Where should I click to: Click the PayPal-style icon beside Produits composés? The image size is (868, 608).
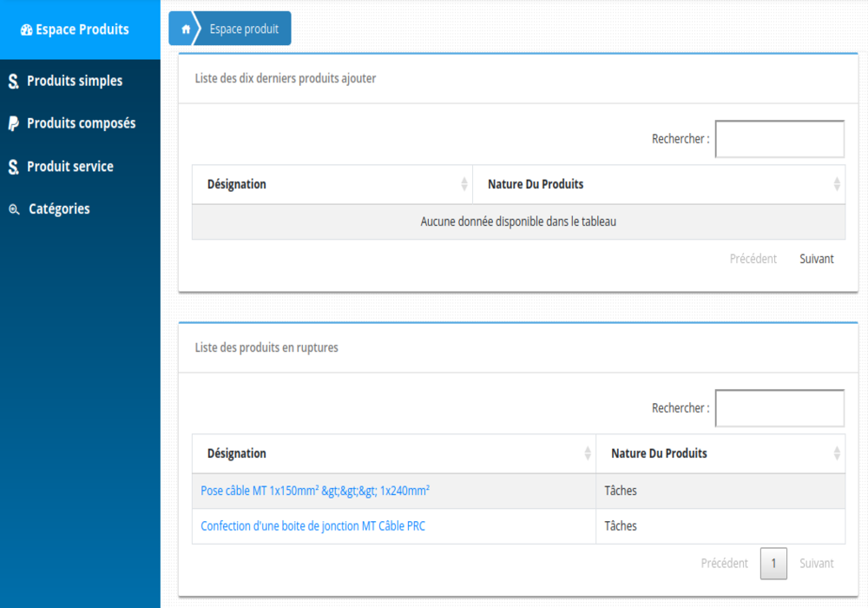tap(13, 124)
